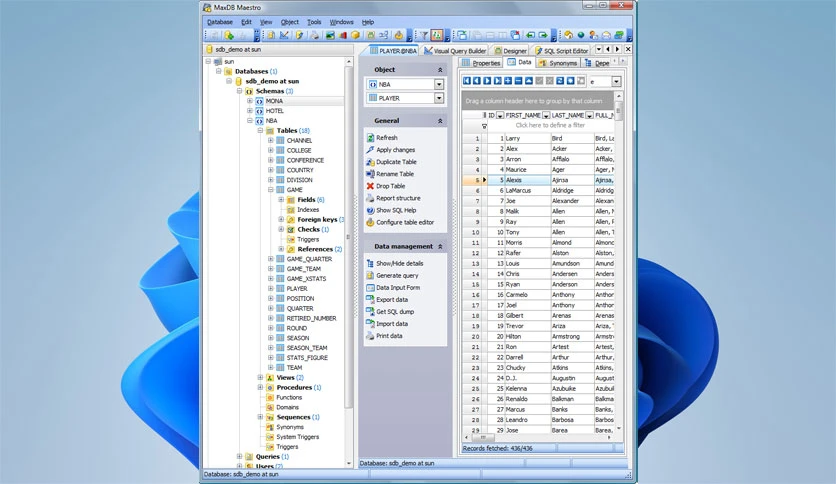
Task: Go to first record in data navigator
Action: (467, 80)
